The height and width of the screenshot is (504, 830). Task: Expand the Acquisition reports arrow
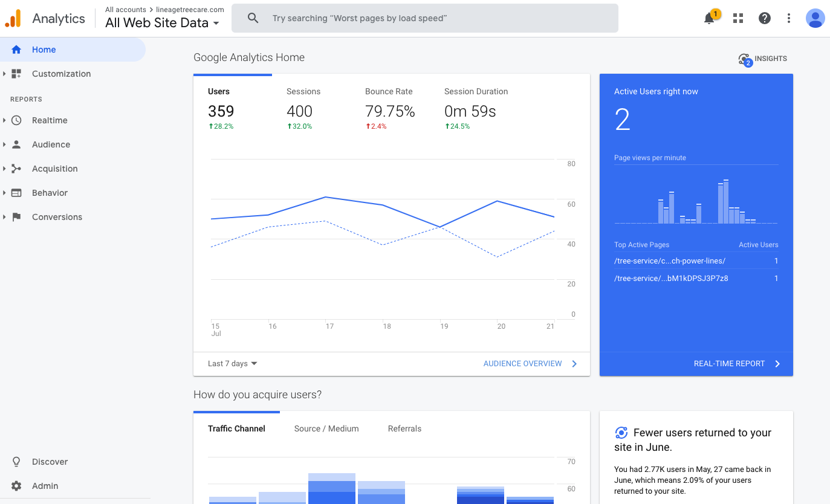pyautogui.click(x=4, y=169)
